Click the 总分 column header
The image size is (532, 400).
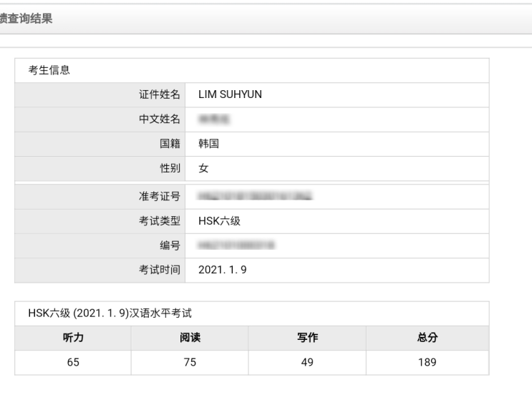point(427,338)
